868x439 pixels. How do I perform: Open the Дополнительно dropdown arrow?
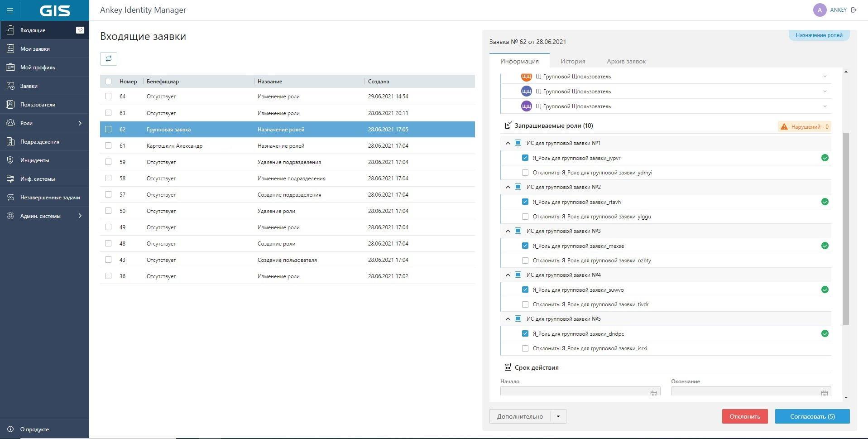coord(558,416)
